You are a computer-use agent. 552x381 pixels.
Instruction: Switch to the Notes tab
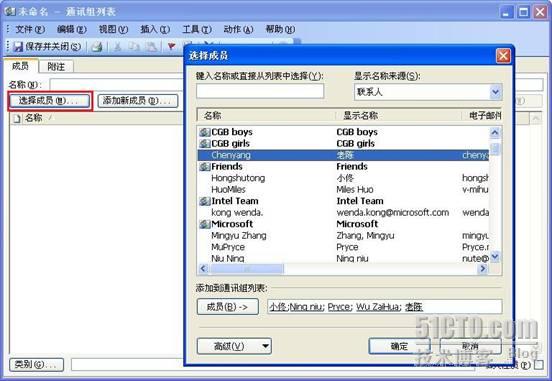tap(56, 67)
